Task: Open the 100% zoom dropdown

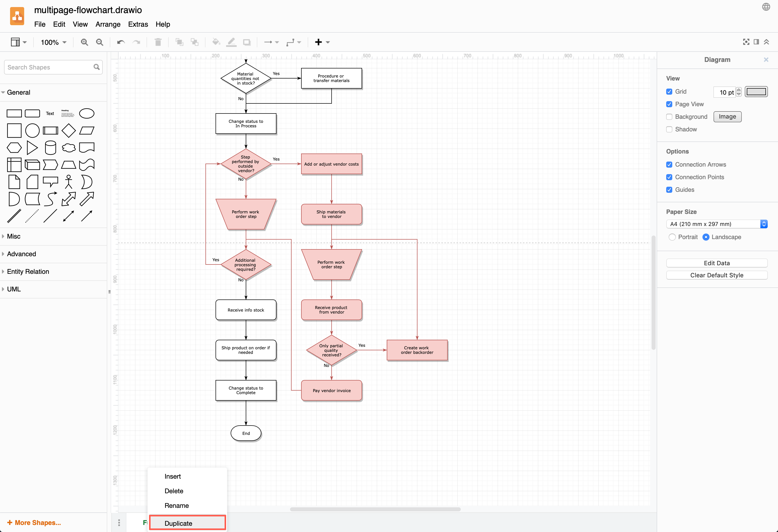Action: (x=53, y=42)
